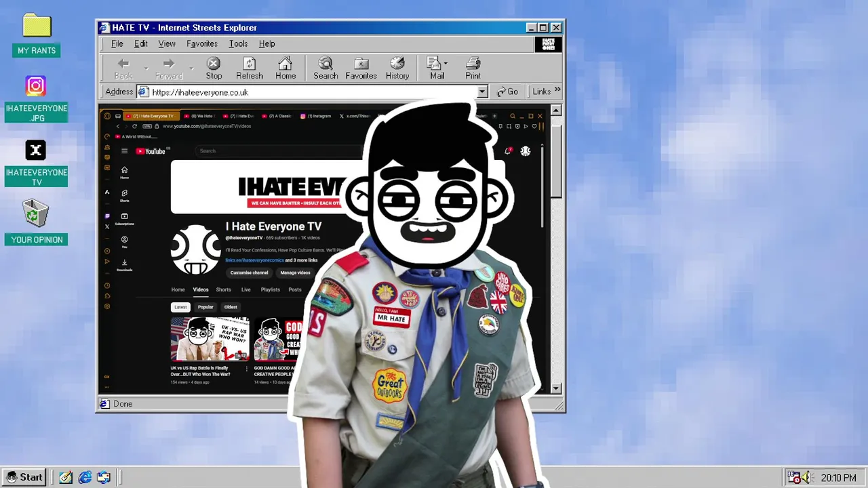Click the Manage videos button
The image size is (868, 488).
coord(295,272)
